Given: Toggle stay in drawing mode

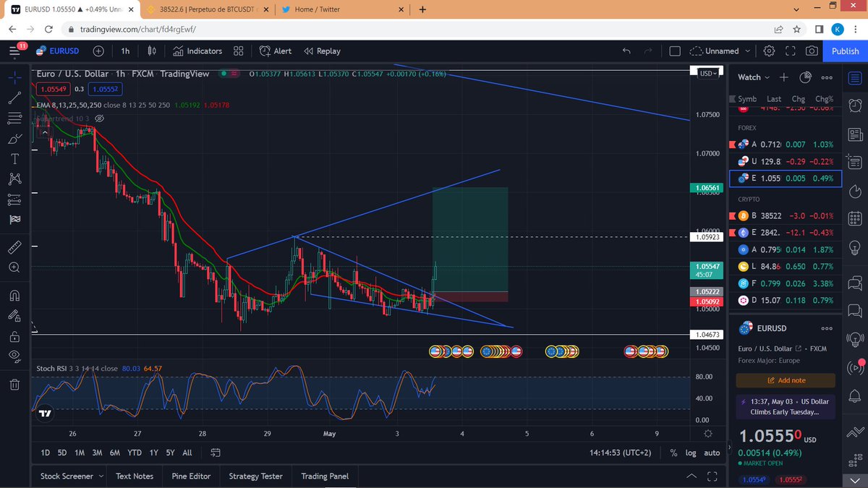Looking at the screenshot, I should pos(14,315).
